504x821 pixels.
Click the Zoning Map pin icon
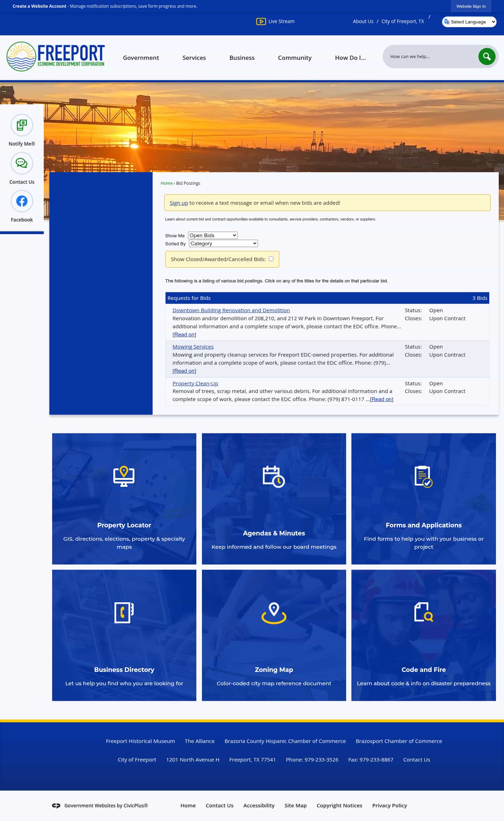coord(274,613)
